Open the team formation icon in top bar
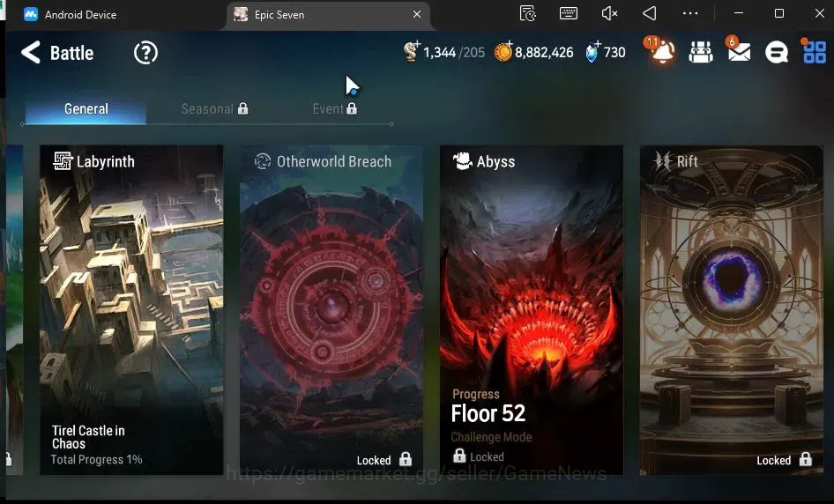This screenshot has height=504, width=834. (701, 52)
